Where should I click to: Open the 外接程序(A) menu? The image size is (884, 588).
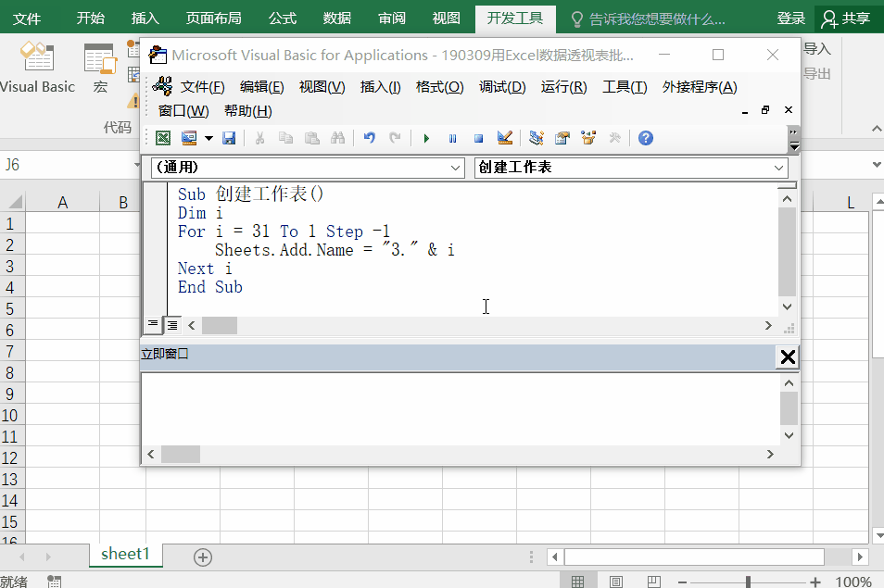(700, 87)
